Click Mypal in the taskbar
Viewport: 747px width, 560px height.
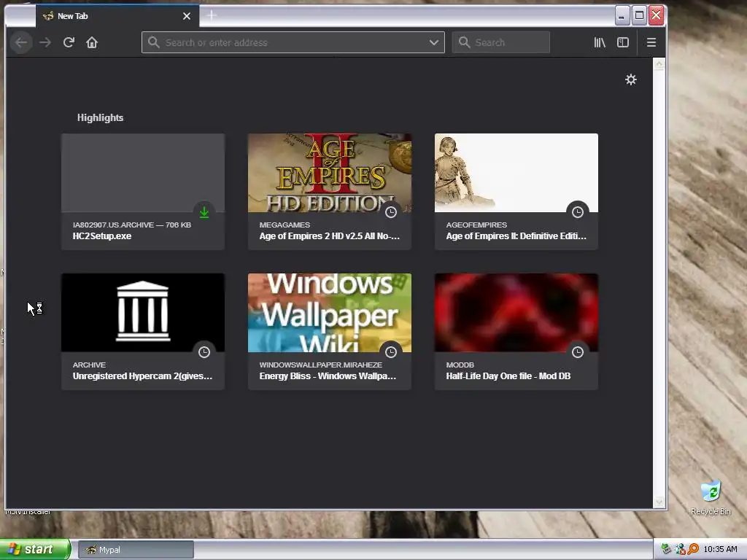click(136, 550)
